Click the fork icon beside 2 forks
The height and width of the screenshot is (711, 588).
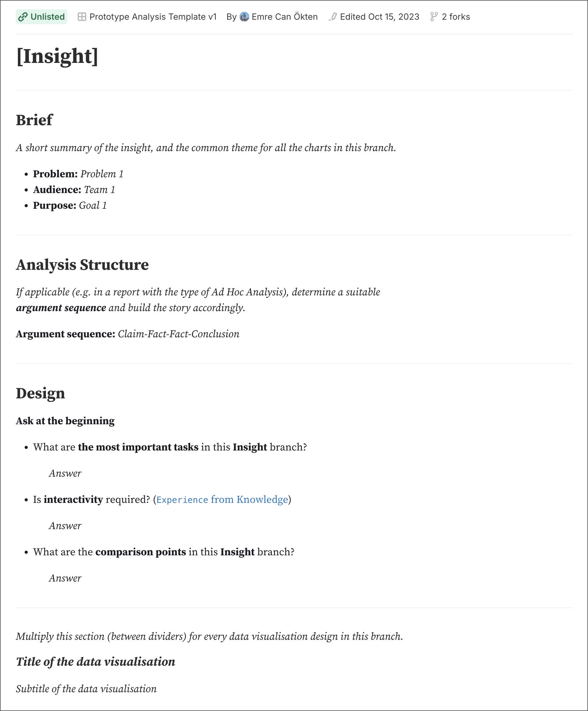[x=434, y=17]
